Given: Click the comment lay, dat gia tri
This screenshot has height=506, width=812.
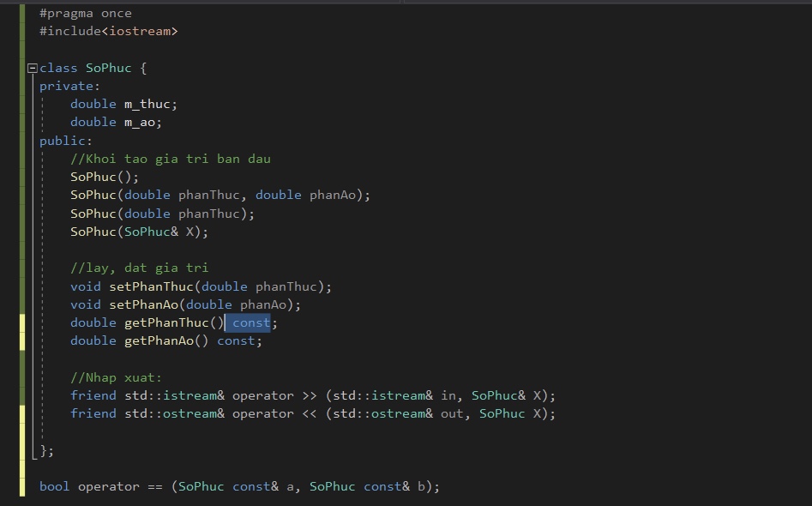Looking at the screenshot, I should point(139,268).
